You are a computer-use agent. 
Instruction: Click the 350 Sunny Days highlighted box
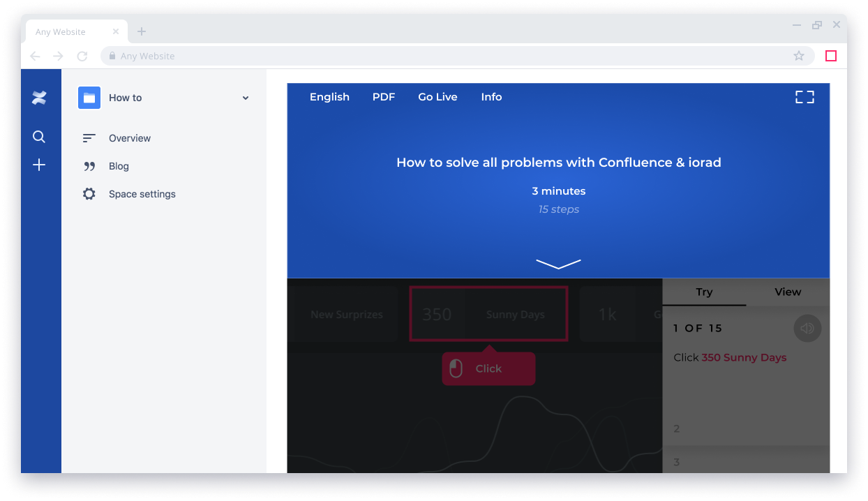click(488, 314)
